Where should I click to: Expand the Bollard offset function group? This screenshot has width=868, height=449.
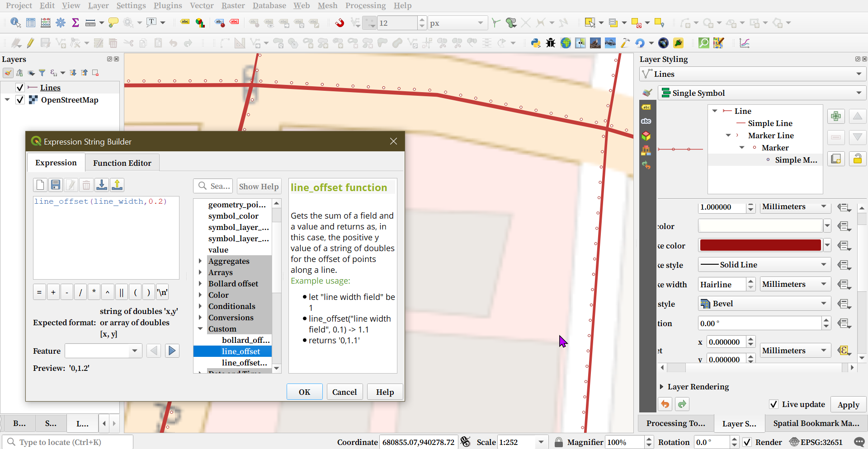pos(200,284)
